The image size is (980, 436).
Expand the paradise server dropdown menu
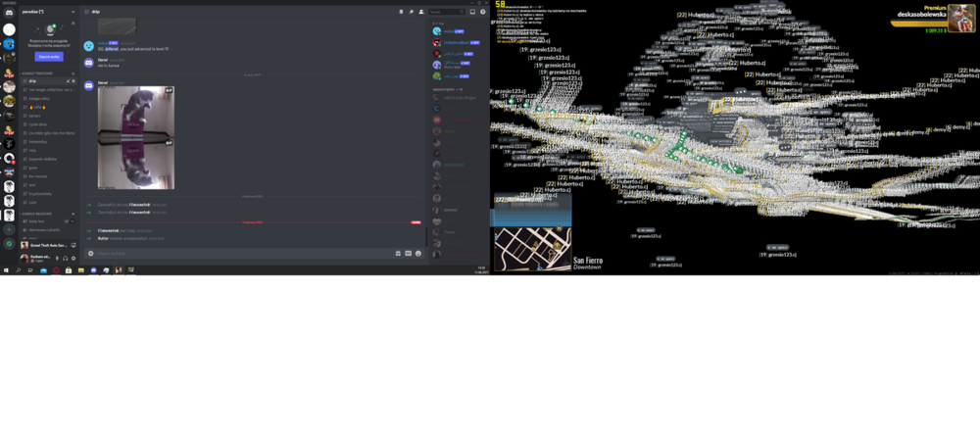[x=73, y=12]
